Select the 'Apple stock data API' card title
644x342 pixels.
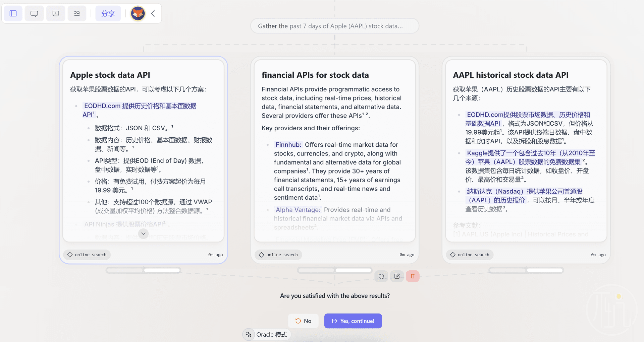pos(110,75)
